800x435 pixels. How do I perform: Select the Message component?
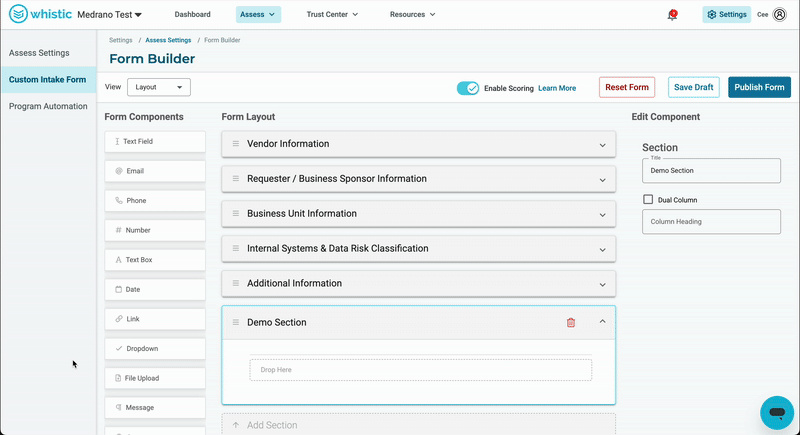tap(155, 407)
